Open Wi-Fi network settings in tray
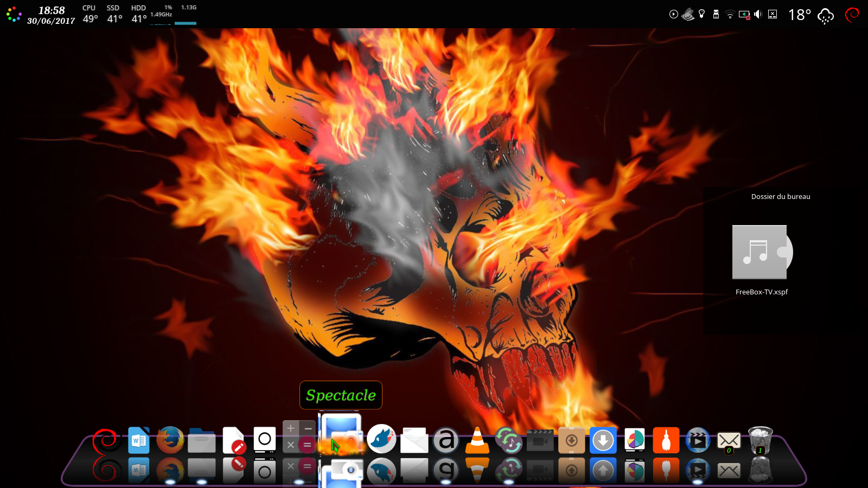This screenshot has height=488, width=868. [730, 14]
